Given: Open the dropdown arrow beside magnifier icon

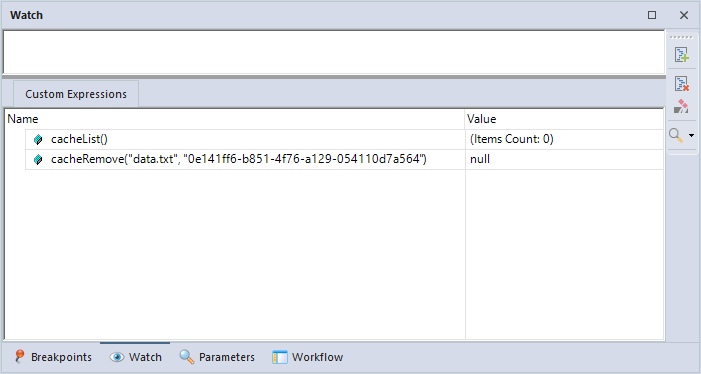Looking at the screenshot, I should [x=692, y=135].
